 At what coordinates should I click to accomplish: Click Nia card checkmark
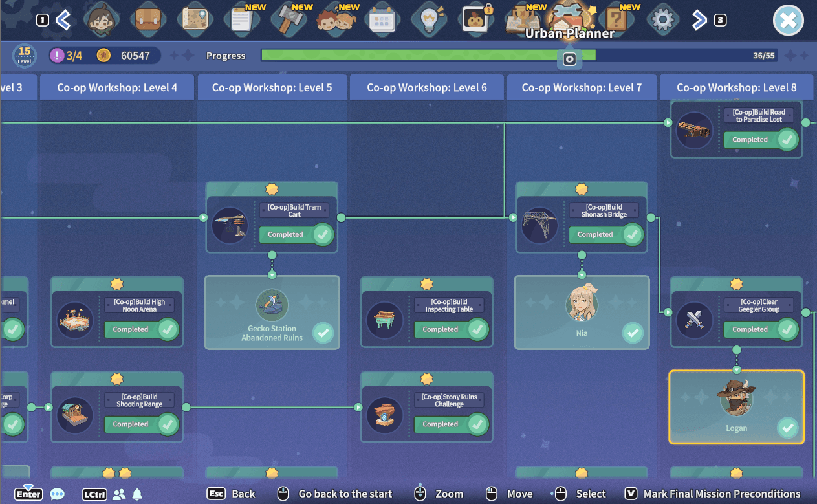click(633, 333)
